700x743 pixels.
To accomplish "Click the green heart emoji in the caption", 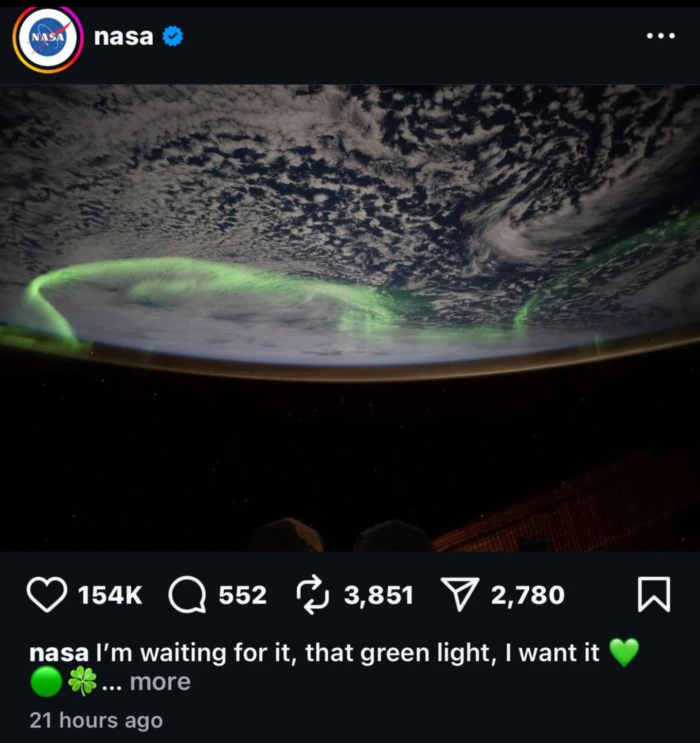I will [x=624, y=652].
